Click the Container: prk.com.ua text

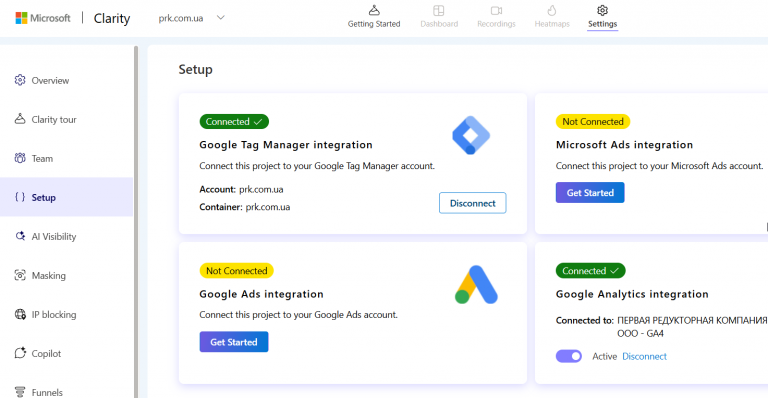[245, 207]
